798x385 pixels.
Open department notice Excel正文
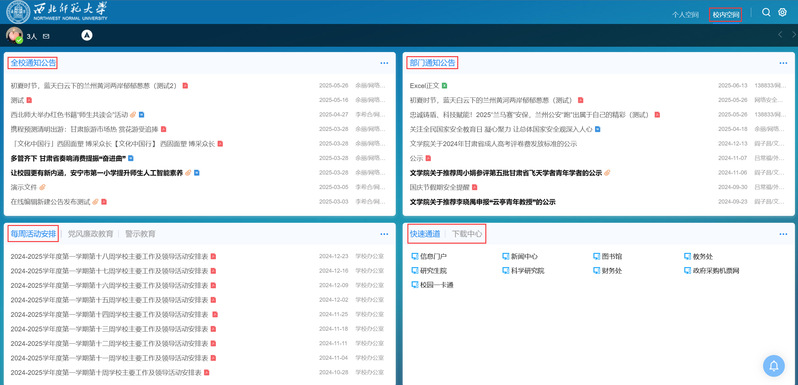[x=424, y=86]
